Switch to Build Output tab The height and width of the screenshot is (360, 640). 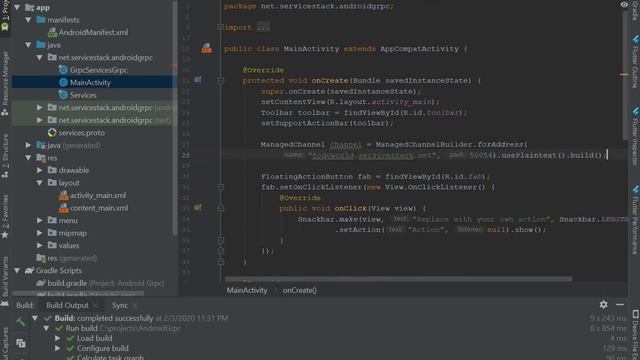tap(67, 305)
